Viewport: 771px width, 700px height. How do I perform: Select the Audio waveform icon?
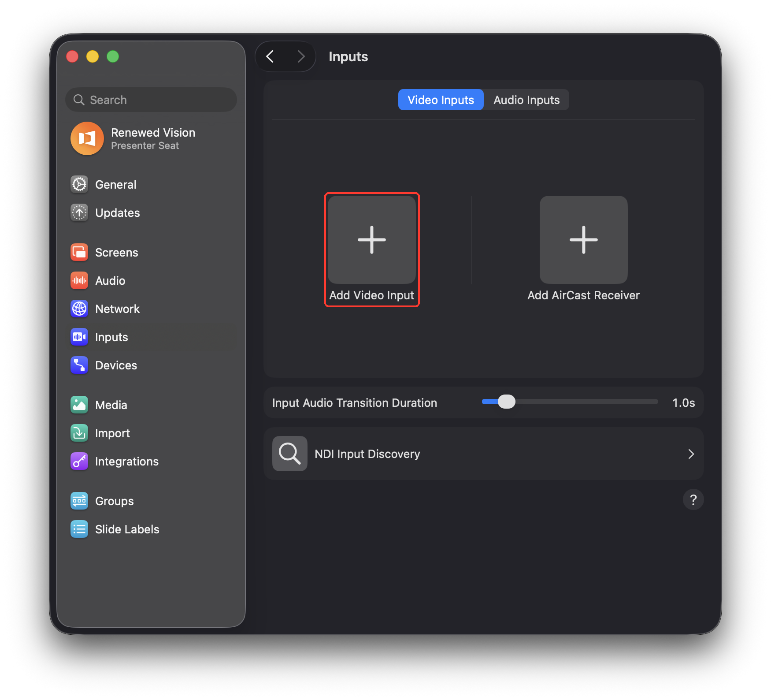pos(79,280)
